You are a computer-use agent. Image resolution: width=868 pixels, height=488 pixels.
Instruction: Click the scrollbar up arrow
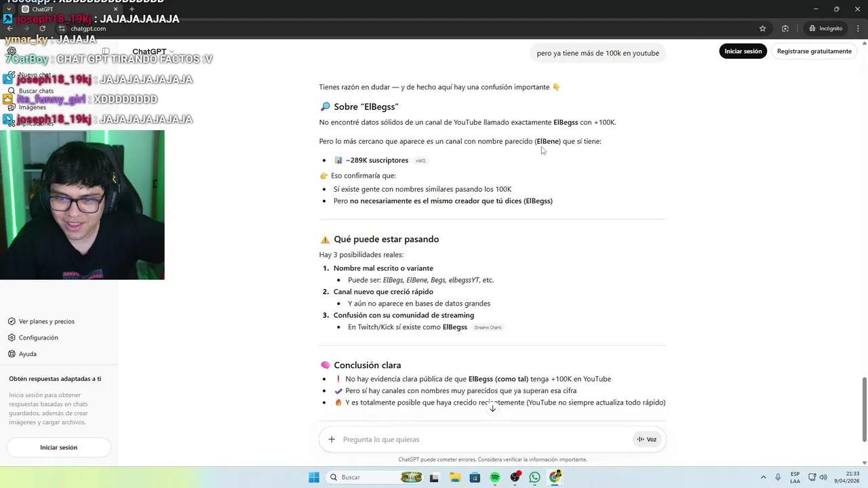[x=864, y=43]
